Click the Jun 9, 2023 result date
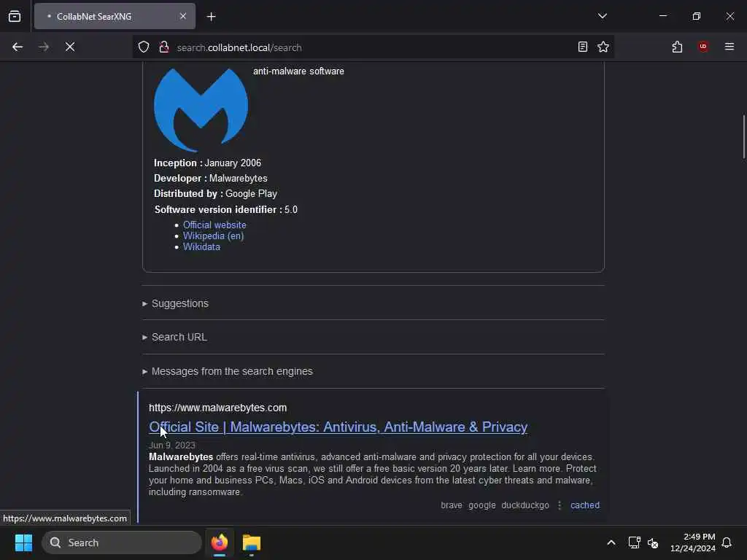 (x=172, y=446)
